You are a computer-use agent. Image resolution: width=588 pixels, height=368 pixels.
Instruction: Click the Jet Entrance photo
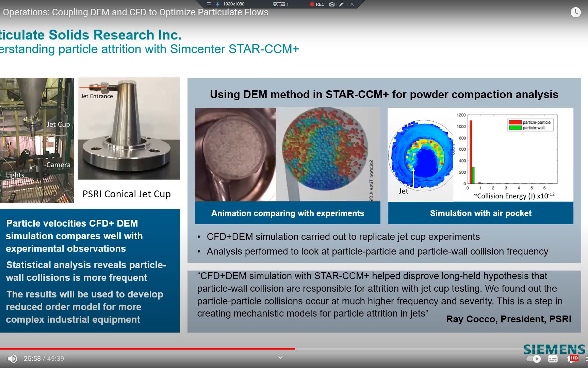click(129, 128)
